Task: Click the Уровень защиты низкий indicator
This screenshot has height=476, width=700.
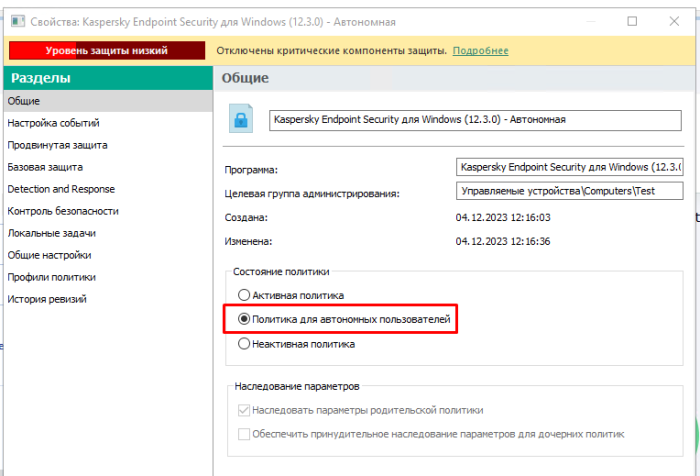Action: coord(107,50)
